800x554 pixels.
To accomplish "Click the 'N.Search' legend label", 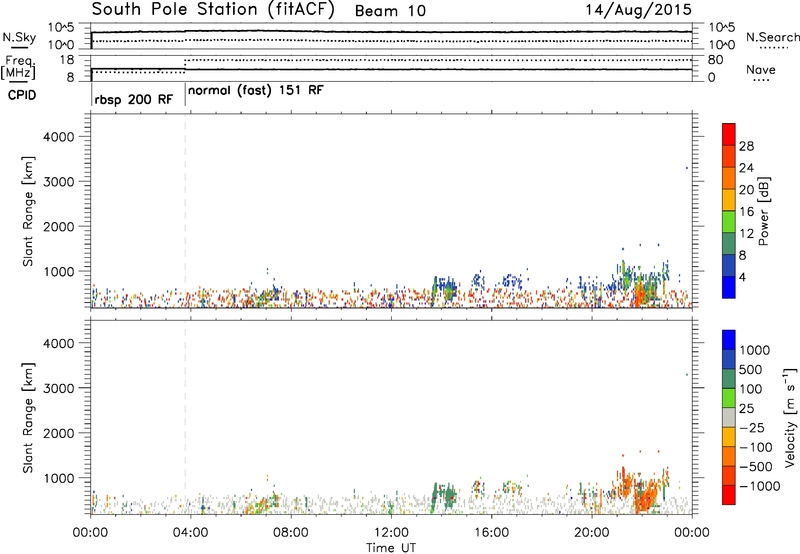I will coord(772,37).
